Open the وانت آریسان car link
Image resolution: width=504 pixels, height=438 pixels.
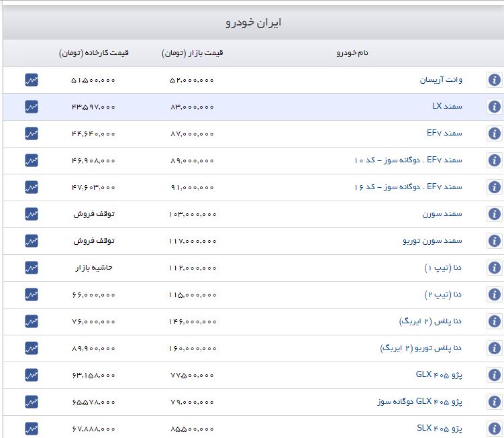pos(441,80)
